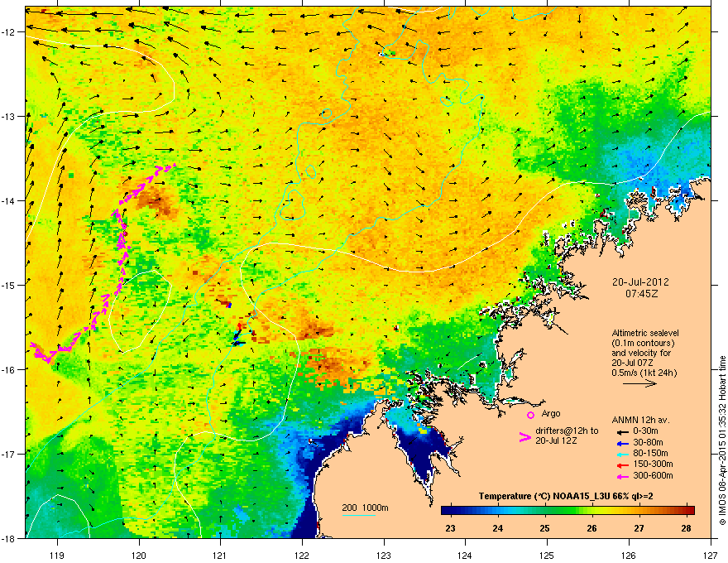Click the '300-600m' depth label
The height and width of the screenshot is (563, 728).
(x=653, y=475)
